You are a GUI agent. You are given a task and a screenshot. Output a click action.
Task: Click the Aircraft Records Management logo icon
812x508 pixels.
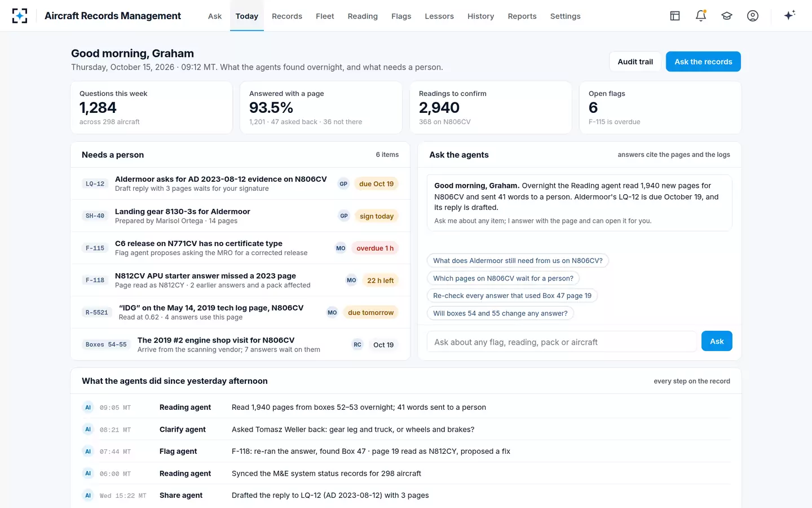(20, 16)
